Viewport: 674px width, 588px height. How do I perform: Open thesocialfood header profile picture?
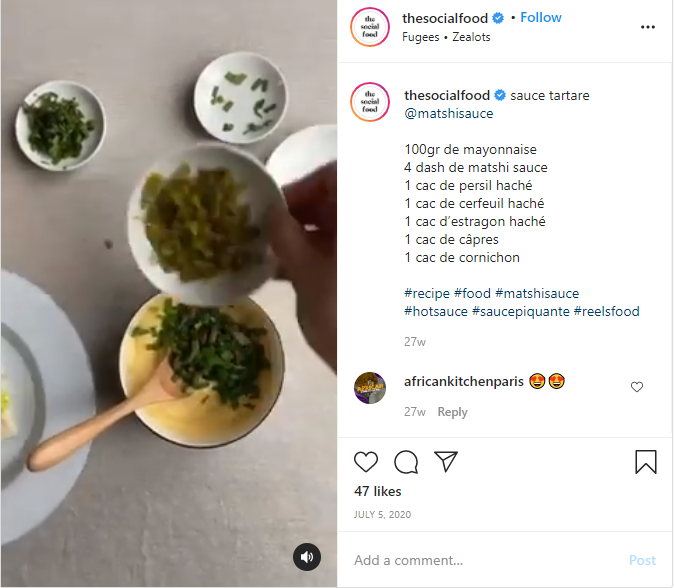pyautogui.click(x=369, y=27)
